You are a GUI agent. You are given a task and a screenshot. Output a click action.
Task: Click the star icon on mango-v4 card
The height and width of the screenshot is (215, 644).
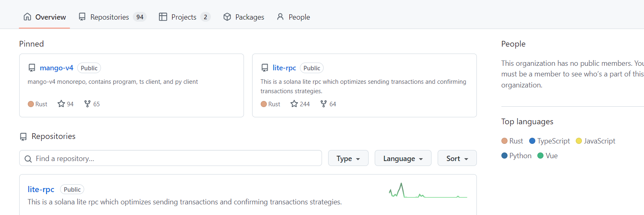[61, 104]
